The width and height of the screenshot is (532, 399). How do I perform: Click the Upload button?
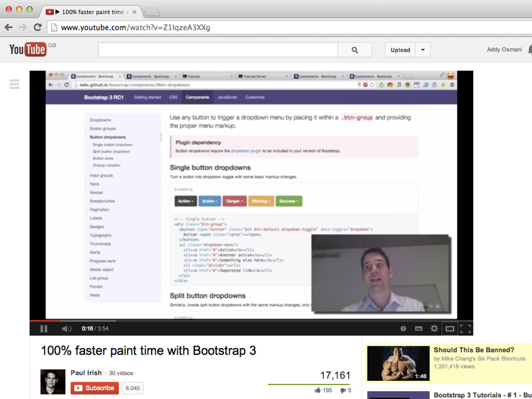(400, 50)
